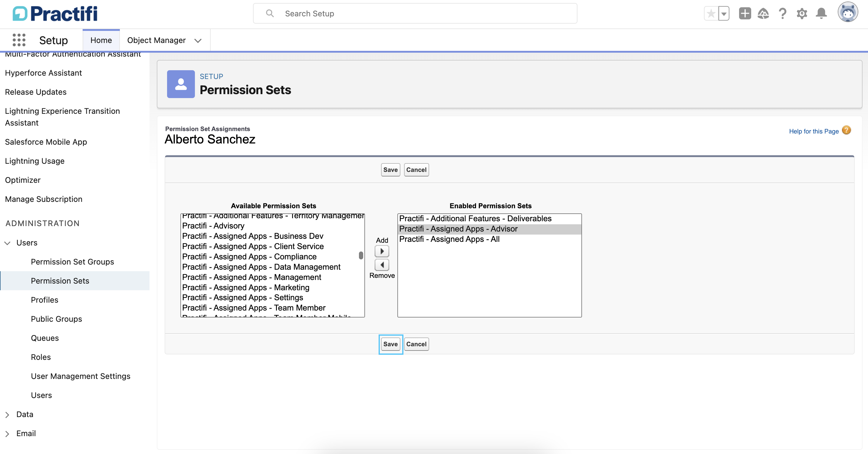Open Salesforce Mobile App
The height and width of the screenshot is (454, 868).
tap(46, 142)
